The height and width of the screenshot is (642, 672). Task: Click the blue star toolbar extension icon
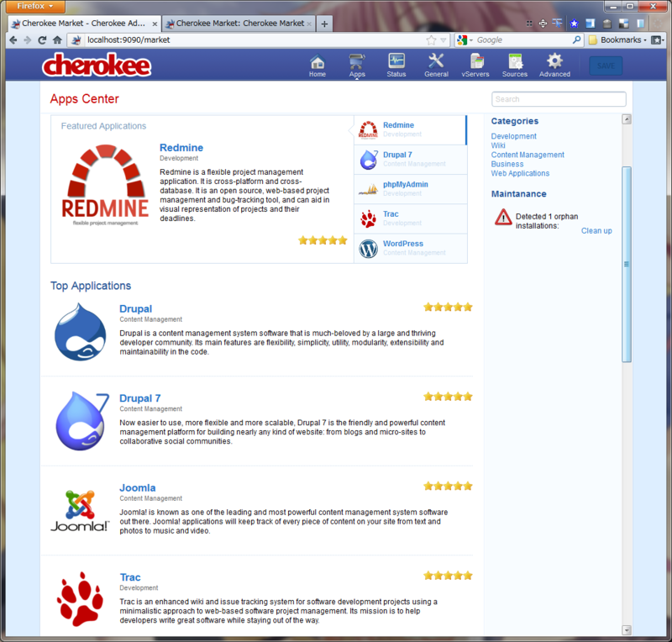[574, 24]
